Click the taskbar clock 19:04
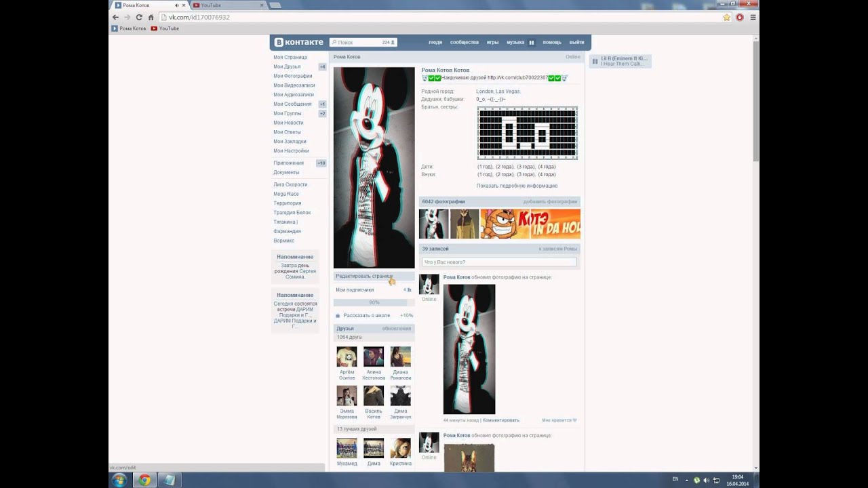Screen dimensions: 868x488 (x=737, y=476)
